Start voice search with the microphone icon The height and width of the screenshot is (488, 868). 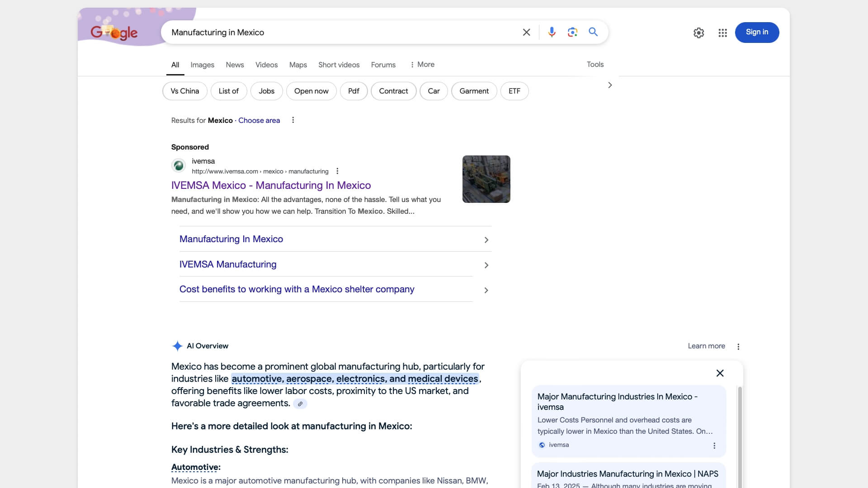pos(552,32)
